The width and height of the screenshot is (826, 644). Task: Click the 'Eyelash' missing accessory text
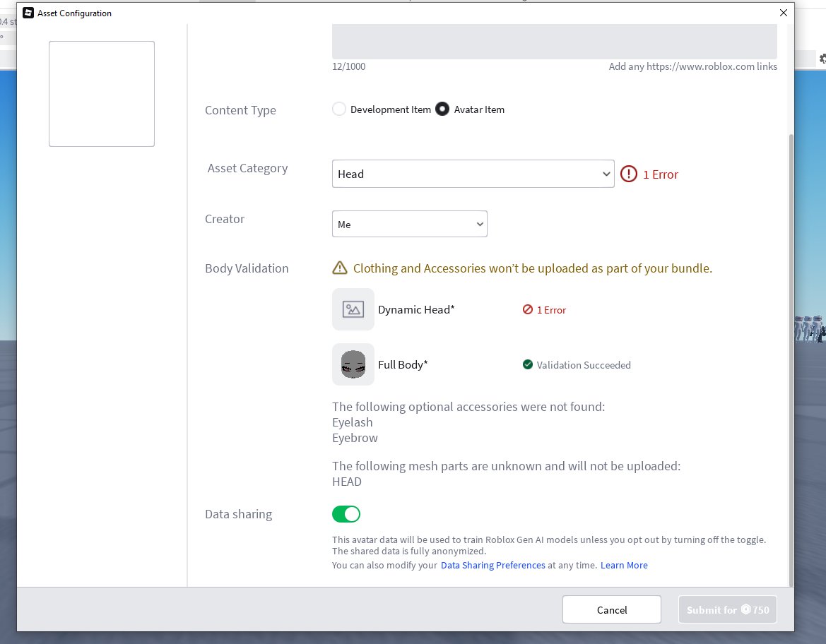[353, 422]
